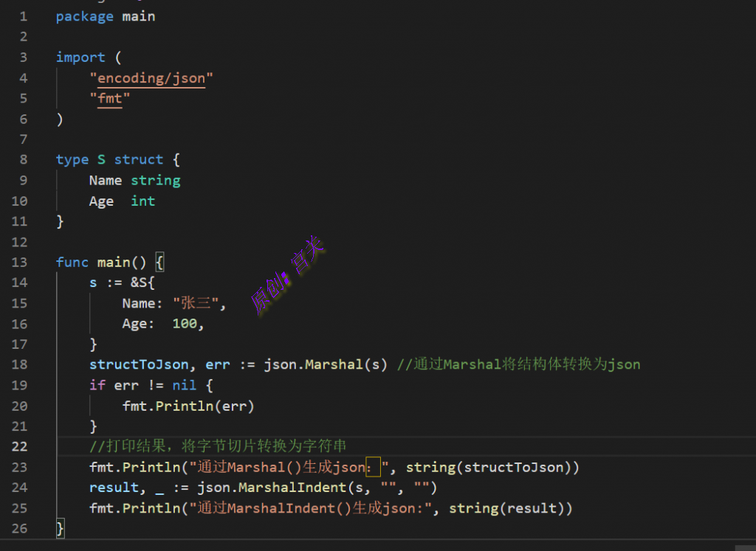
Task: Click line number 22 in the gutter
Action: [x=19, y=446]
